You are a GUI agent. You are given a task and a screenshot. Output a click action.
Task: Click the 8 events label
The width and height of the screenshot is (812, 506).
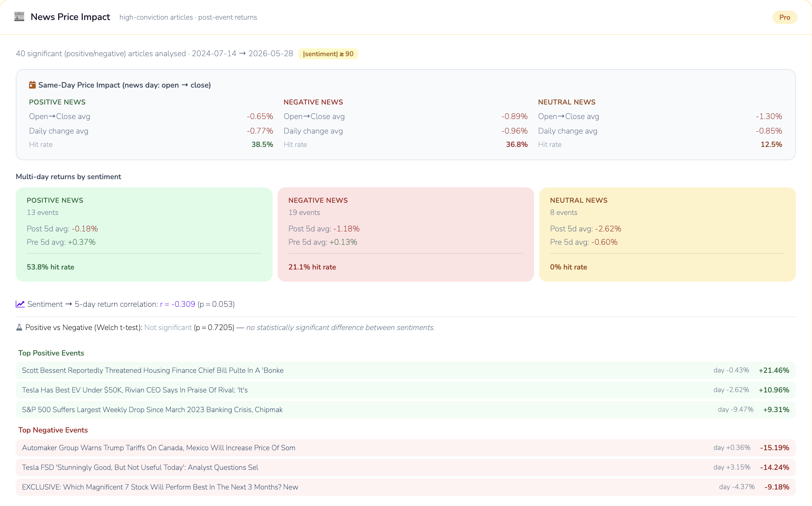coord(564,213)
